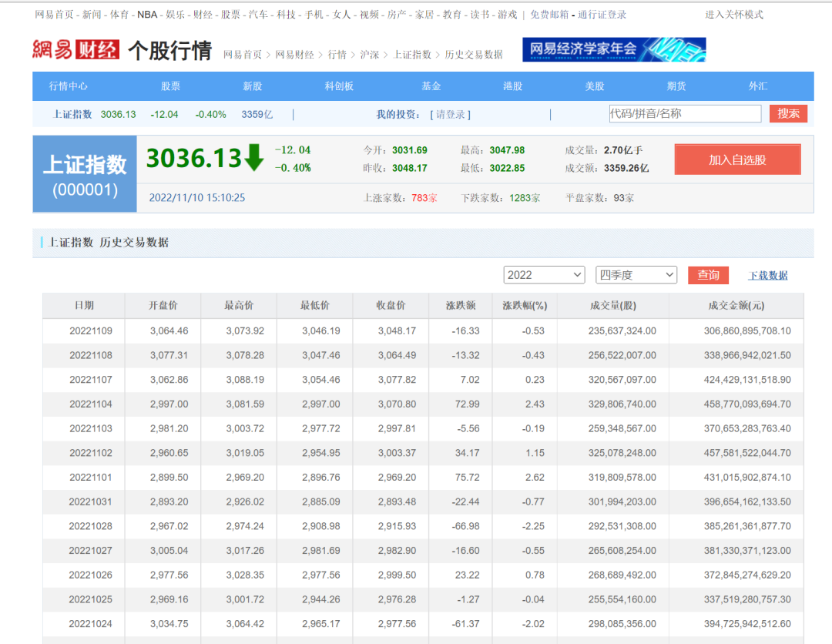Open the NetEase economist annual meeting banner
The height and width of the screenshot is (644, 832).
pyautogui.click(x=613, y=50)
